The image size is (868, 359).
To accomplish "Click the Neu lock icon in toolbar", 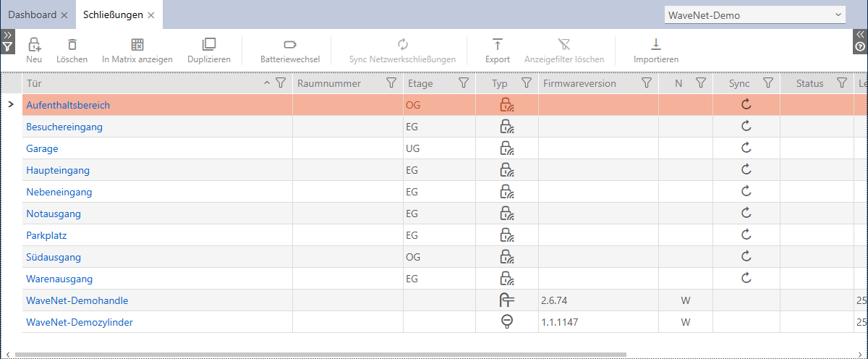I will (34, 45).
